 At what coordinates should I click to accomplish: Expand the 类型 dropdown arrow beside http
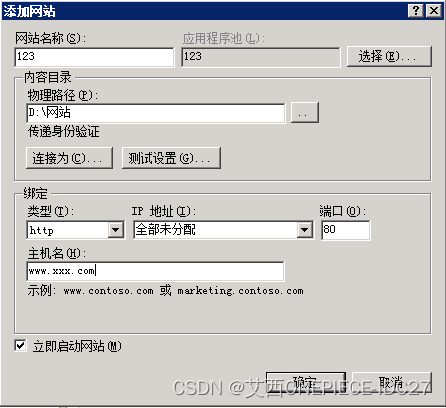coord(116,230)
